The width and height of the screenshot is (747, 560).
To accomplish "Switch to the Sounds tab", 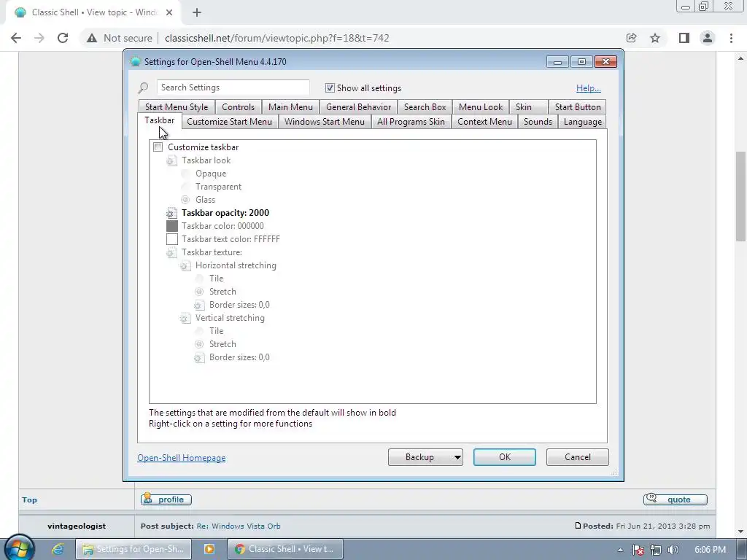I will pos(538,122).
